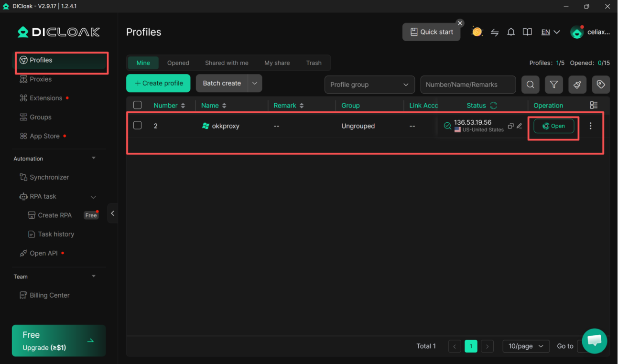This screenshot has height=364, width=618.
Task: Refresh status with header refresh icon
Action: pyautogui.click(x=494, y=106)
